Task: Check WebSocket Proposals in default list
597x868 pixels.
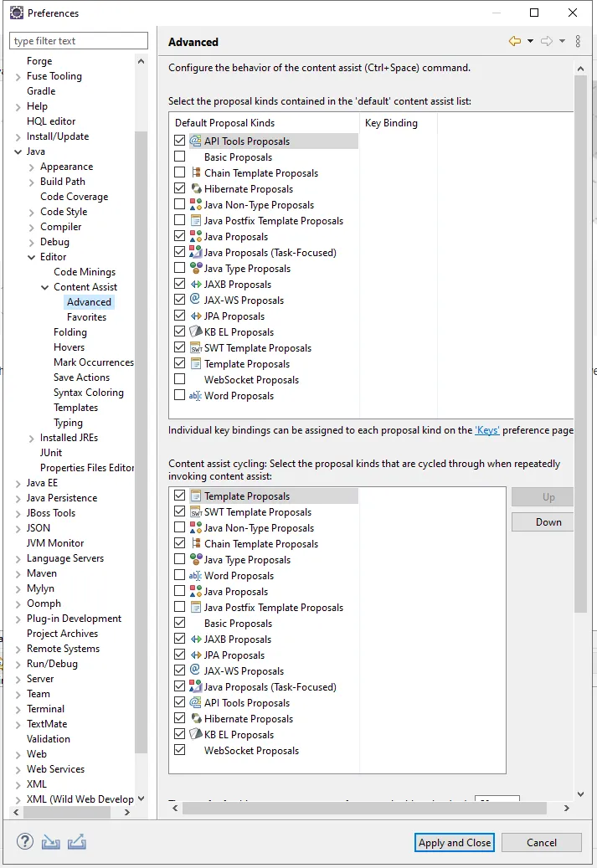Action: click(179, 379)
